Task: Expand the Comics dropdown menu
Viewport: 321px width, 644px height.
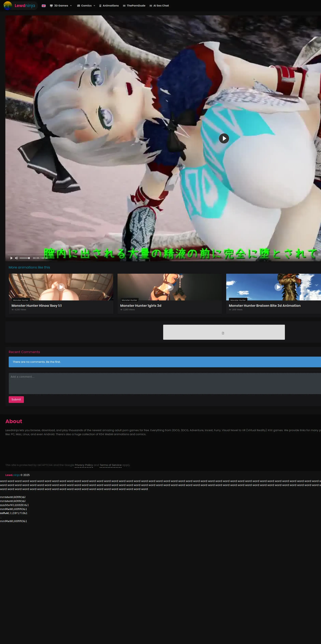Action: tap(86, 6)
